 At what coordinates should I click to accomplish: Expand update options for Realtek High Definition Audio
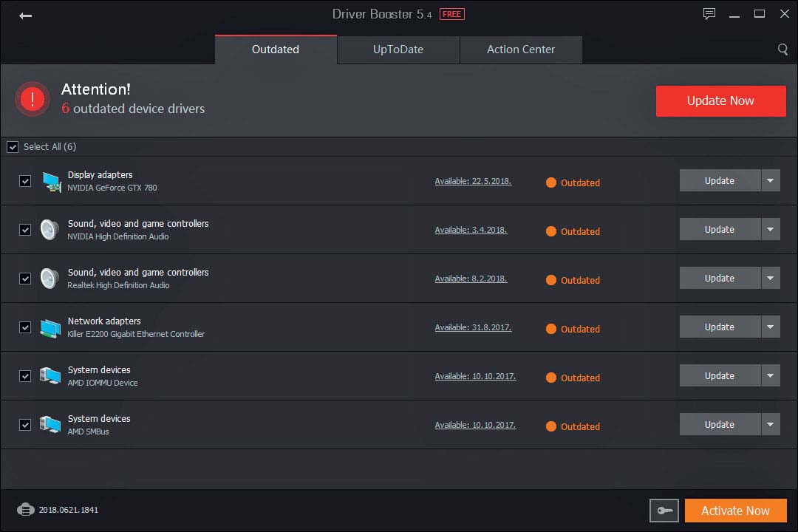click(771, 279)
